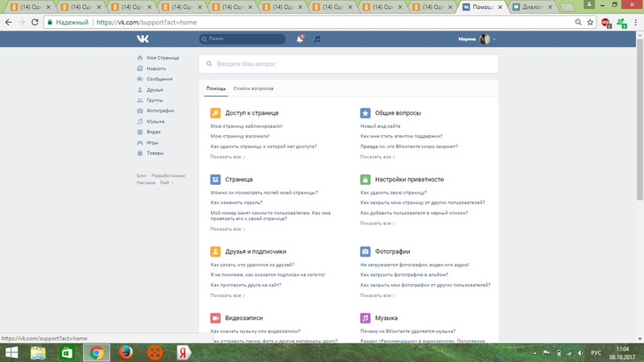Viewport: 644px width, 362px height.
Task: Click the Настройки приватности lock icon
Action: pyautogui.click(x=365, y=179)
